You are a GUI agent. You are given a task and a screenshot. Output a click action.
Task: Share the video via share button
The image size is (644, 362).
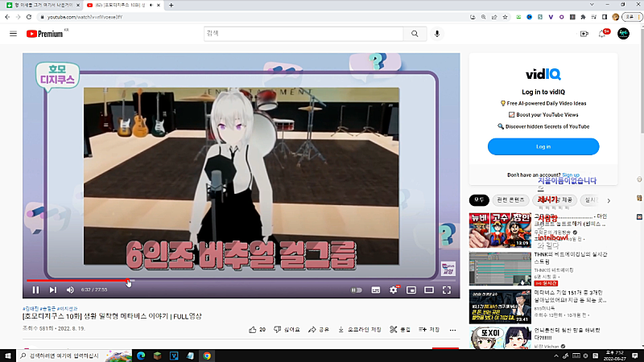click(x=319, y=330)
